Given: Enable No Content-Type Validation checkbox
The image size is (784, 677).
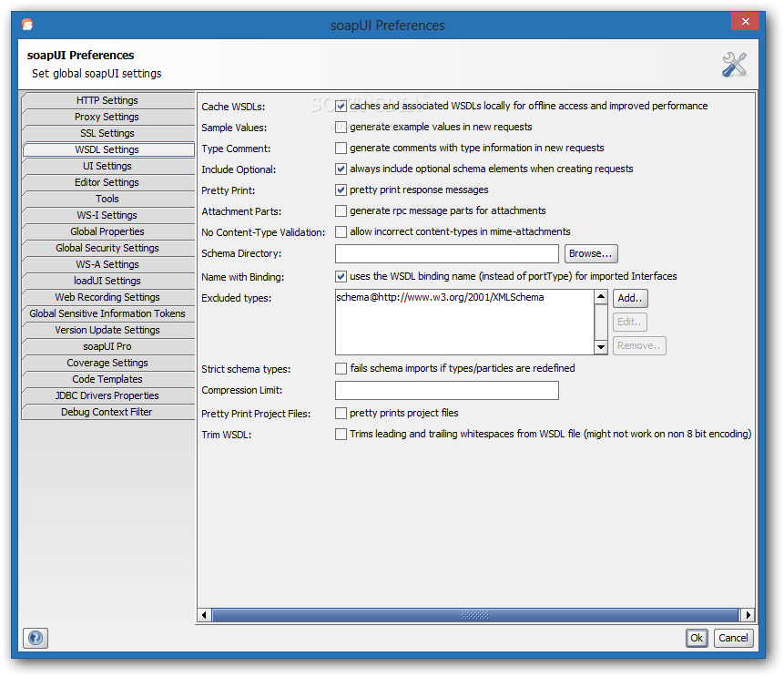Looking at the screenshot, I should click(341, 232).
